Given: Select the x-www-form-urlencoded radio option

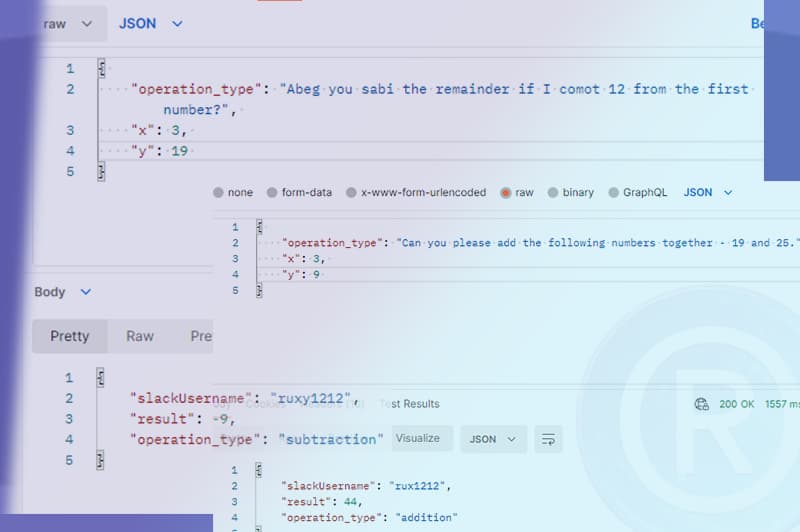Looking at the screenshot, I should coord(416,192).
